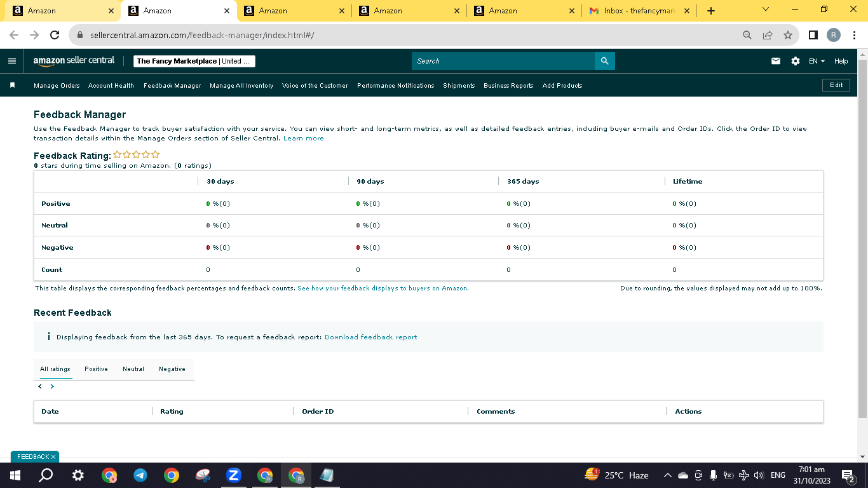Viewport: 868px width, 488px height.
Task: Open a new browser tab
Action: [x=711, y=11]
